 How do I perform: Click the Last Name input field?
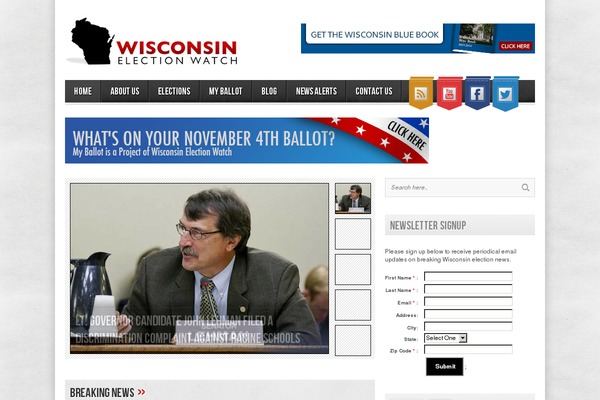(x=468, y=289)
